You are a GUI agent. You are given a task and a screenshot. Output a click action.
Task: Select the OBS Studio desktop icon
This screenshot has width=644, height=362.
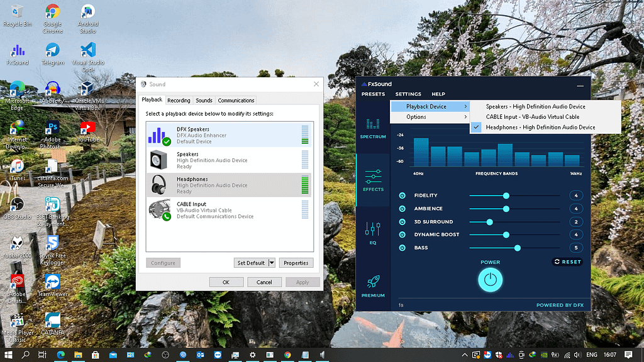coord(17,209)
